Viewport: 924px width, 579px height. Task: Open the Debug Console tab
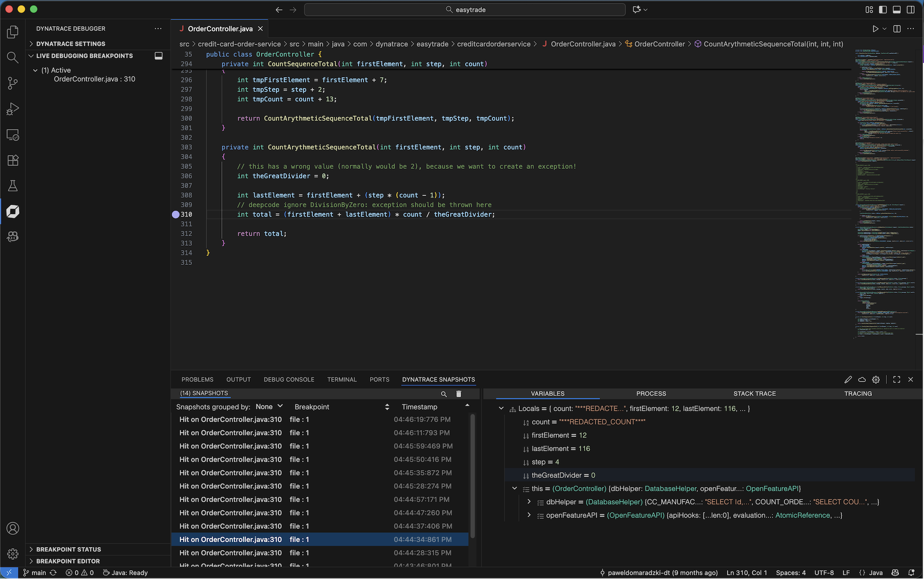point(288,379)
